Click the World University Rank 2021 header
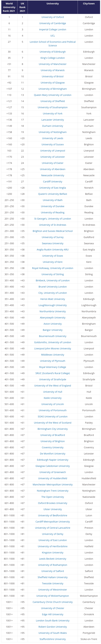This screenshot has width=101, height=644. pyautogui.click(x=9, y=7)
